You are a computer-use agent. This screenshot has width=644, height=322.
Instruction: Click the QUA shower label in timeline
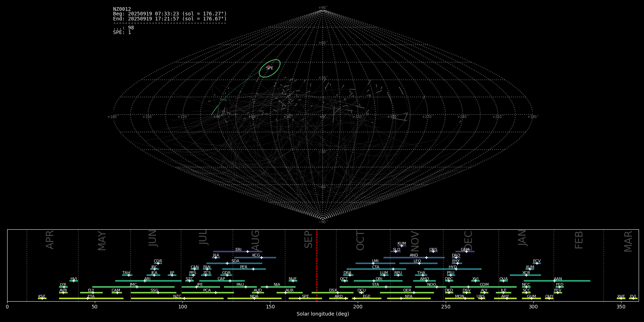(504, 279)
